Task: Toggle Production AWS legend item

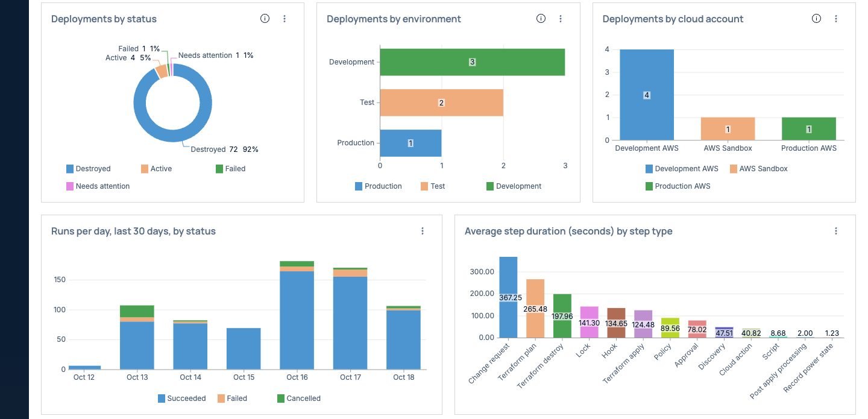Action: tap(678, 186)
